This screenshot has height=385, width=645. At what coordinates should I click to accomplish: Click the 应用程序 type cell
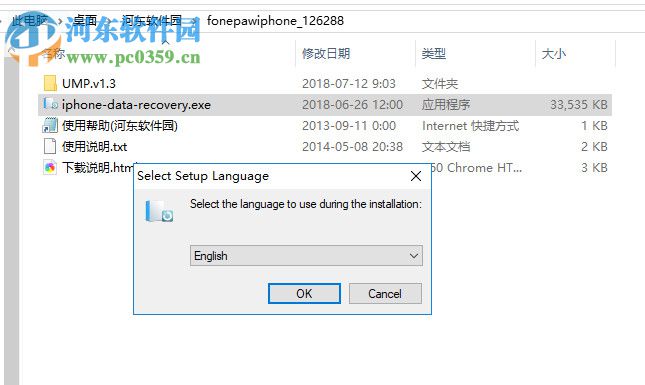(x=446, y=104)
